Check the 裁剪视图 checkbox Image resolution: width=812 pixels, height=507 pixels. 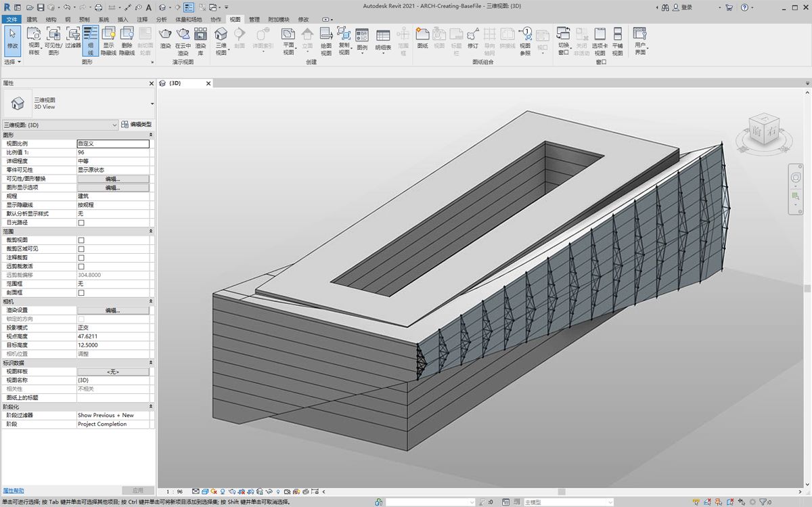point(81,240)
